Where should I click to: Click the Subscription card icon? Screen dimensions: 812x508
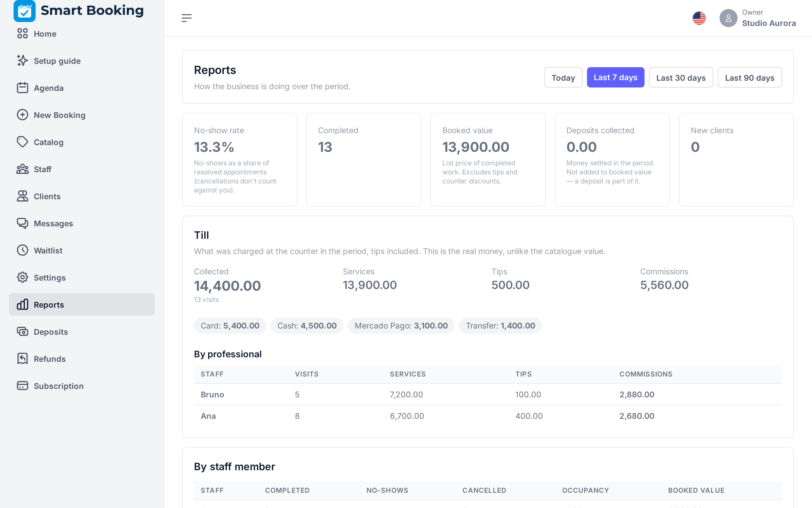23,386
